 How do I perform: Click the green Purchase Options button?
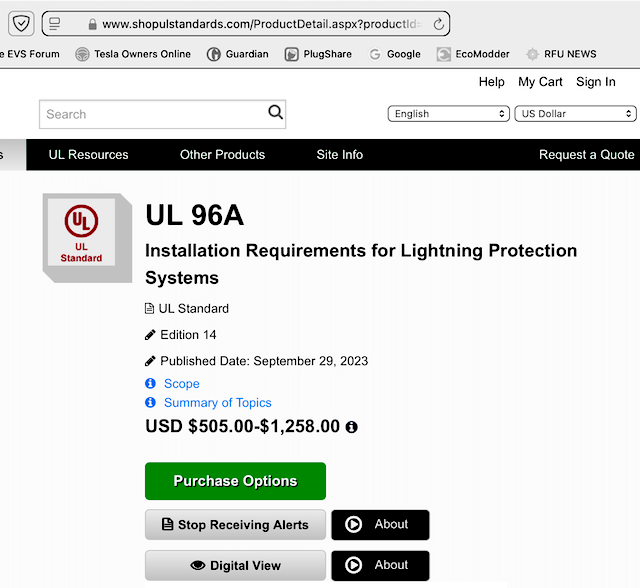point(236,481)
